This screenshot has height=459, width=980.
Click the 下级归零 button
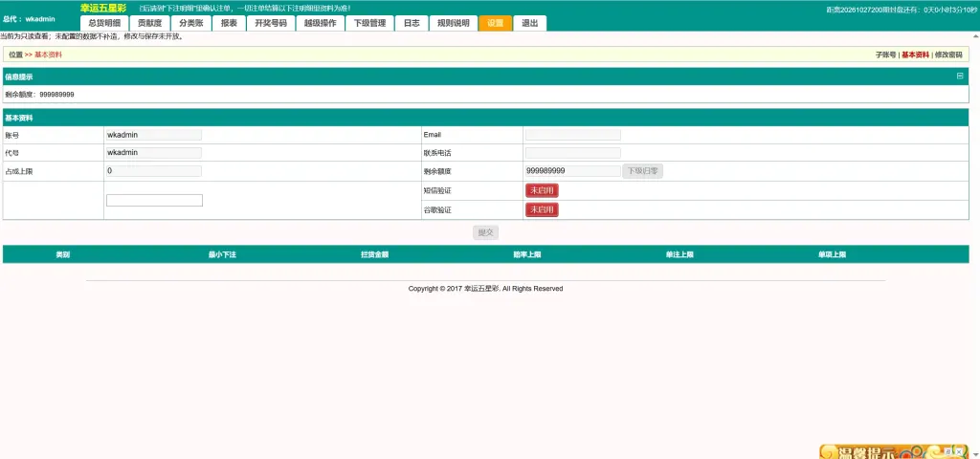pos(642,171)
